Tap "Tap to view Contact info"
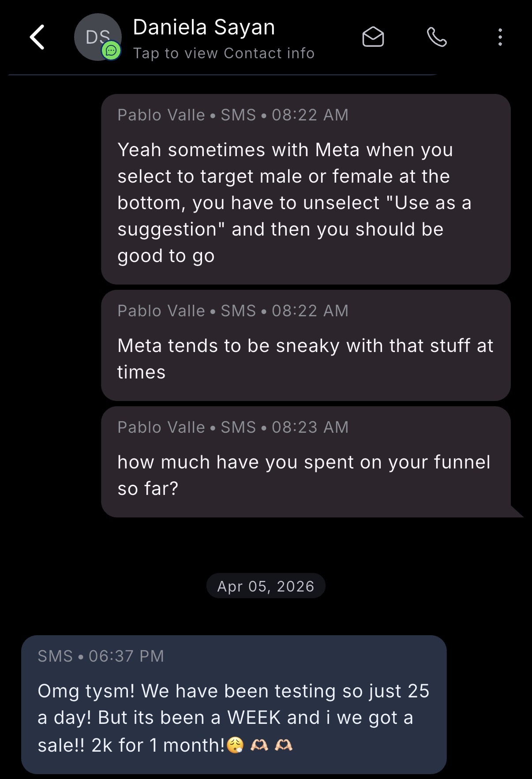 [224, 53]
